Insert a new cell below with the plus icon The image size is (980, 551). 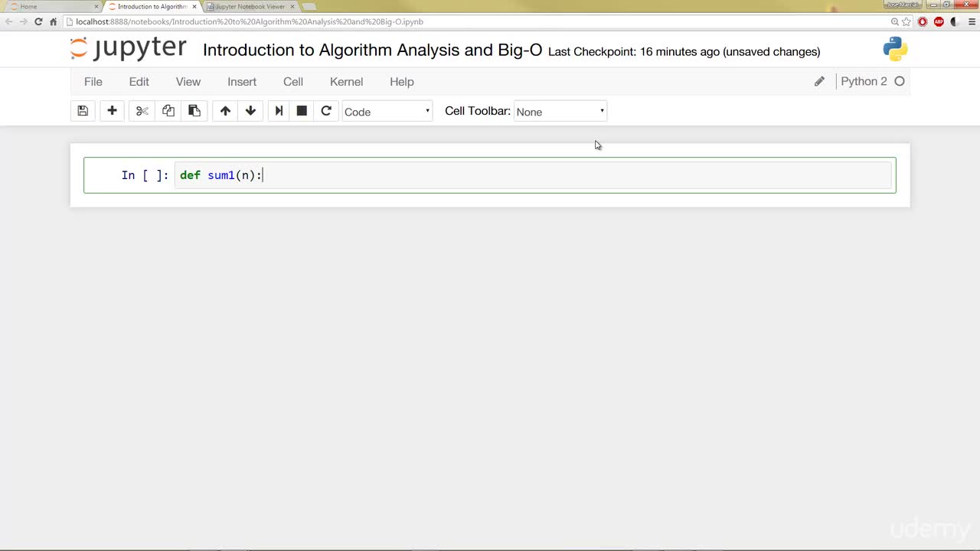112,111
